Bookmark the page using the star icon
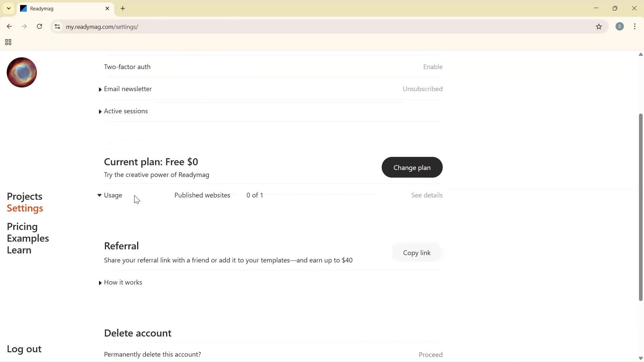Screen dimensions: 644x362 (x=599, y=27)
